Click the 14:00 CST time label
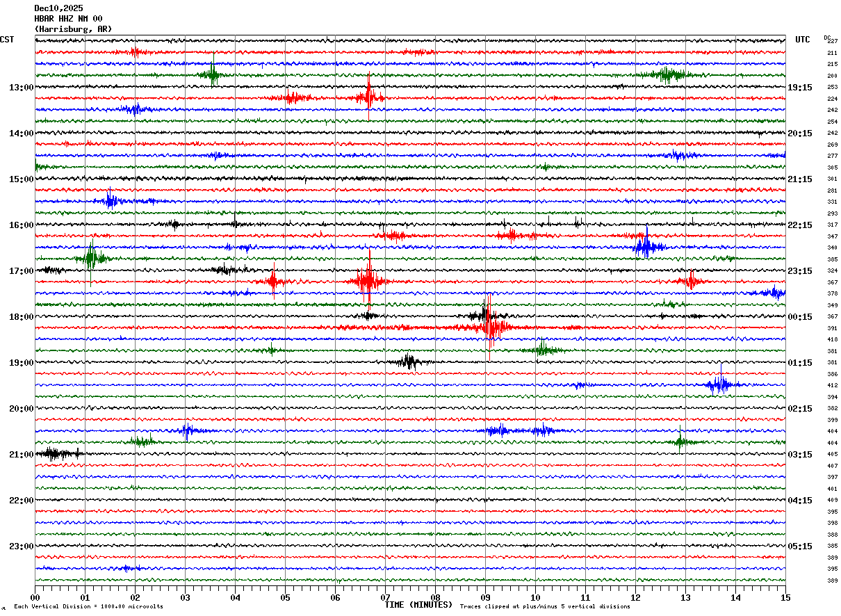The height and width of the screenshot is (616, 841). [21, 133]
